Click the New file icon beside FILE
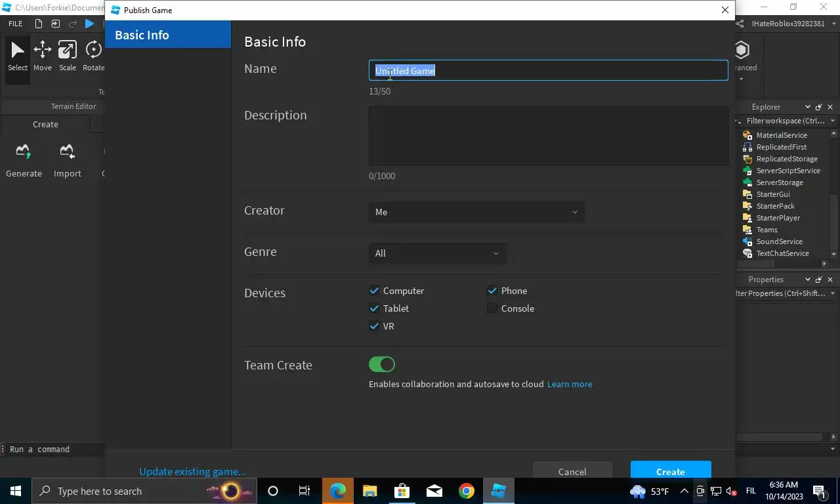The image size is (840, 504). 39,24
